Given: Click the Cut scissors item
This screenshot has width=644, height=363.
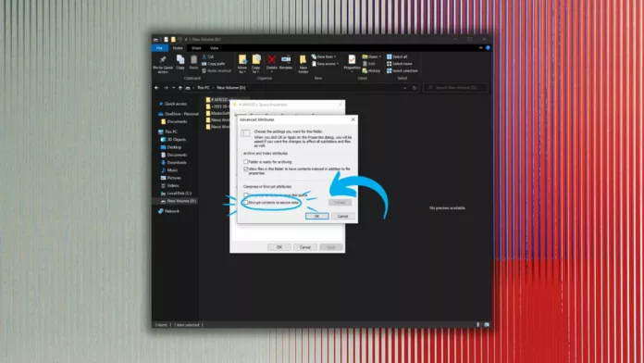Looking at the screenshot, I should tap(208, 56).
